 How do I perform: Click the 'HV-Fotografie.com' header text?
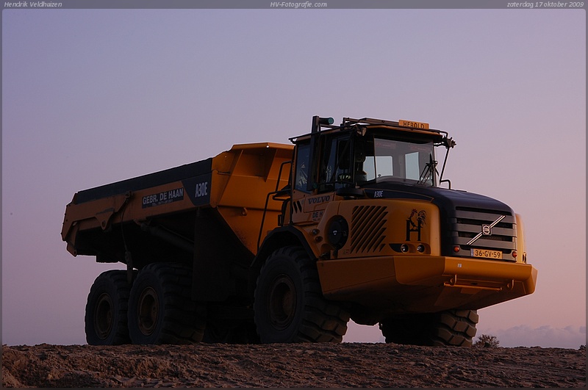point(298,4)
